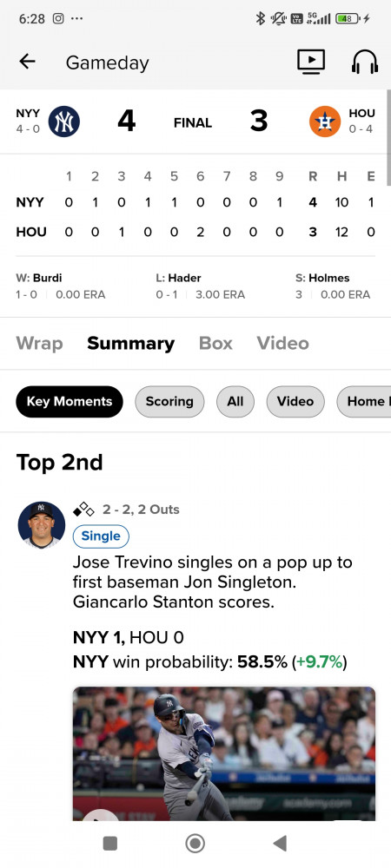Viewport: 391px width, 868px height.
Task: Select the All filter chip
Action: [235, 401]
